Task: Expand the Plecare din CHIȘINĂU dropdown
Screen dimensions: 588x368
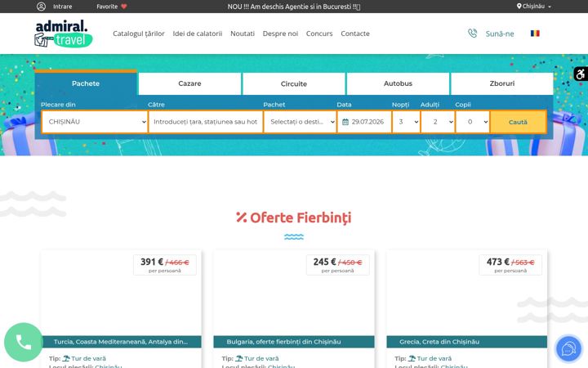Action: click(x=95, y=122)
